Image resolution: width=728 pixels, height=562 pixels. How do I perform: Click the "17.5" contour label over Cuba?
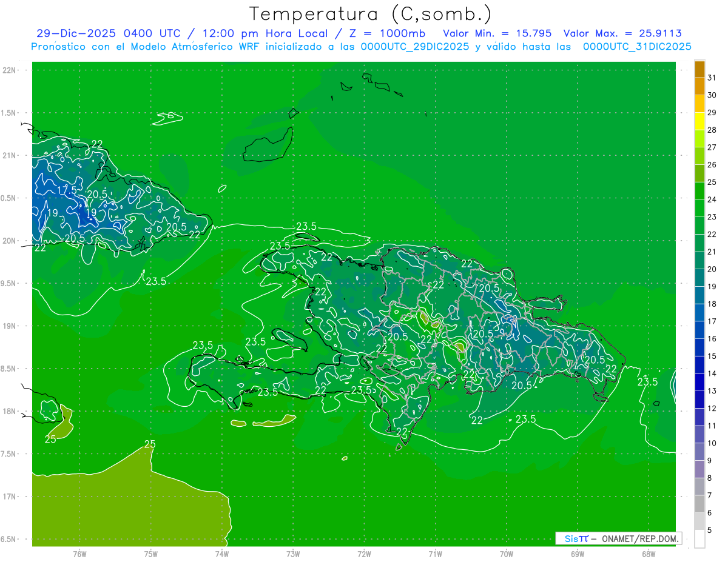pyautogui.click(x=67, y=190)
